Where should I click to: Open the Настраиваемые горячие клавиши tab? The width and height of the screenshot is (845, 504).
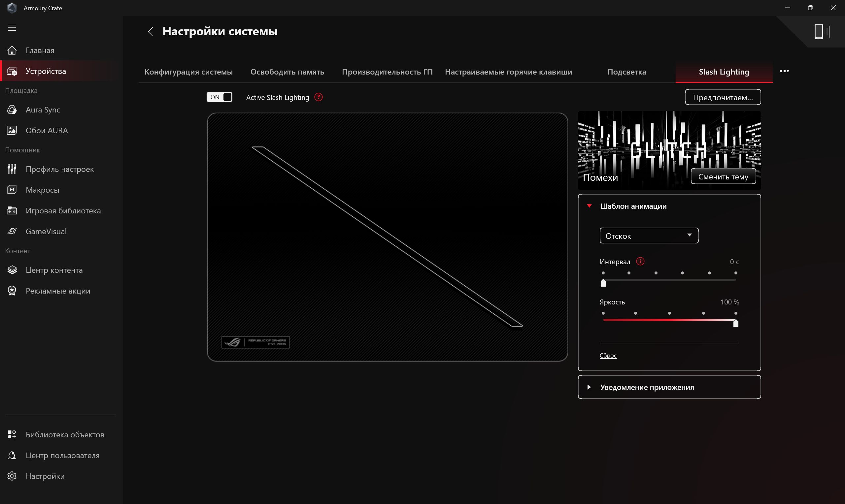(x=508, y=72)
